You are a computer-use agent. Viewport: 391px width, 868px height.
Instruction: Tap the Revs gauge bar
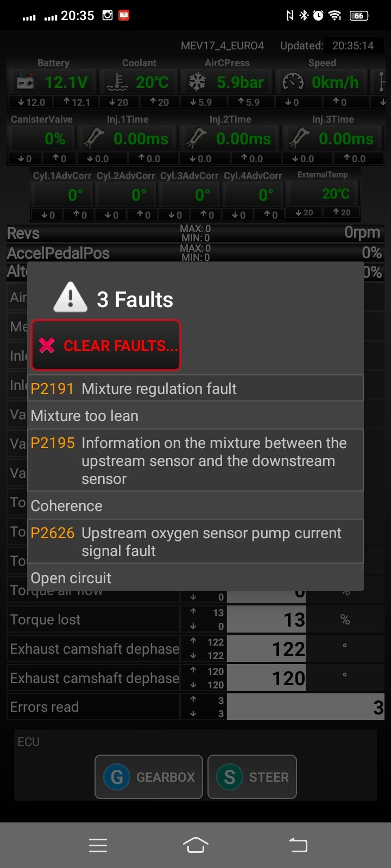(195, 233)
